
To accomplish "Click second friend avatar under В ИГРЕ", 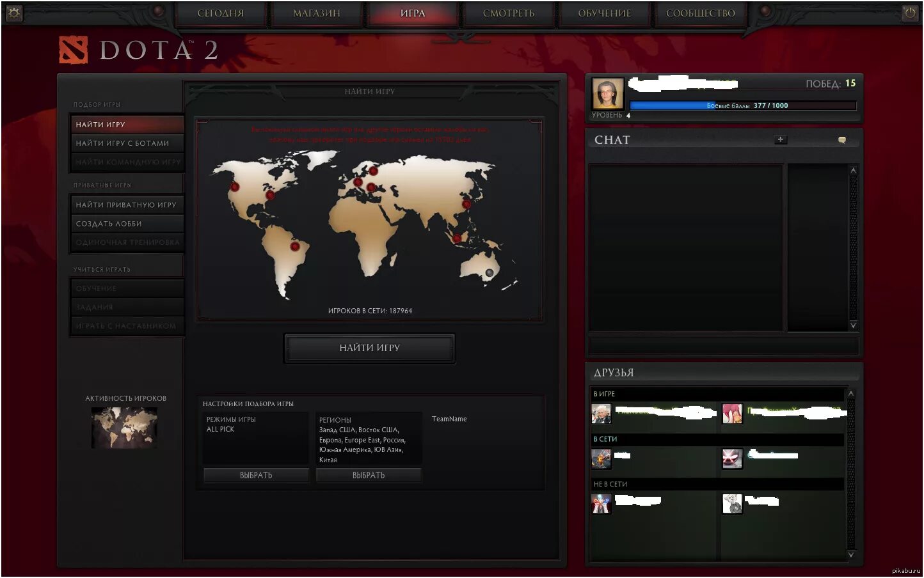I will click(732, 414).
